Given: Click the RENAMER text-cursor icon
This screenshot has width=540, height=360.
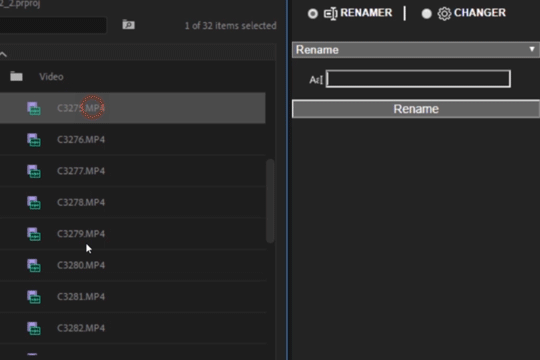Looking at the screenshot, I should [x=331, y=14].
